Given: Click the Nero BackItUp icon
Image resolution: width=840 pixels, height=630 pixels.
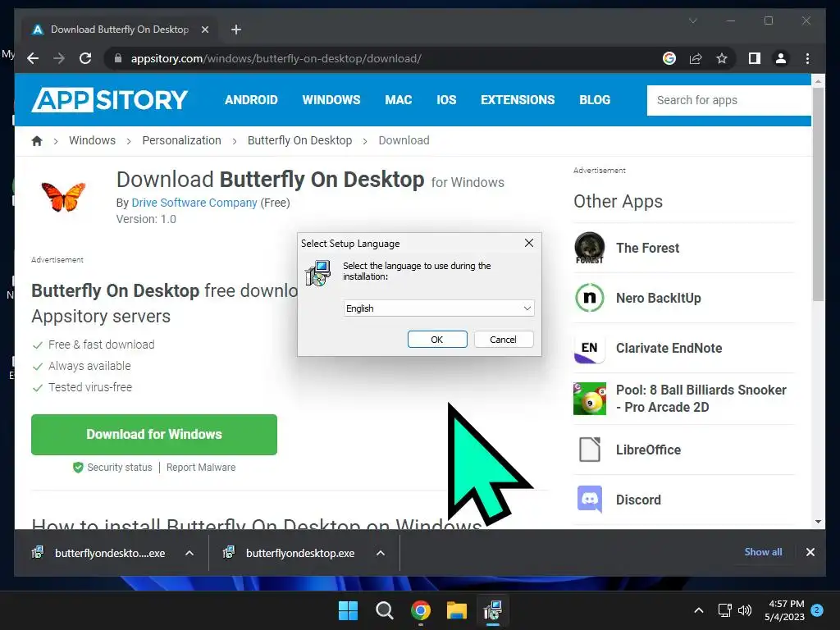Looking at the screenshot, I should [x=589, y=298].
